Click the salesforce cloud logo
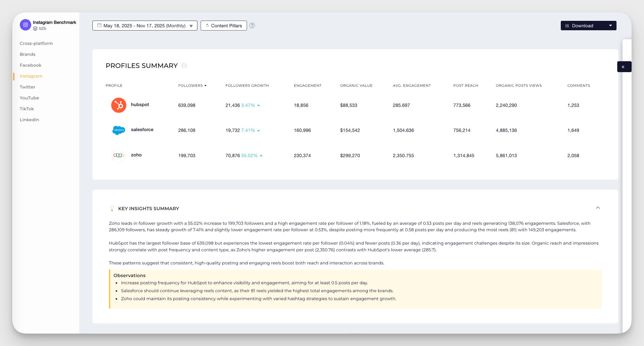 click(118, 130)
